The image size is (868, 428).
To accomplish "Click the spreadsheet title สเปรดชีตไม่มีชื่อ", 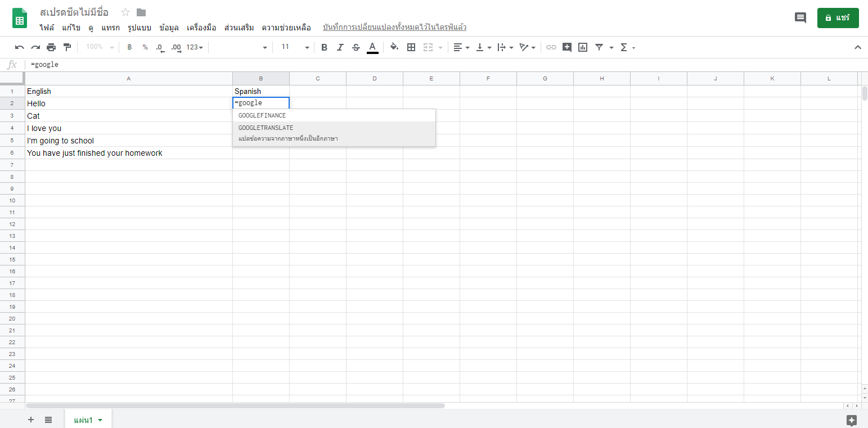I will point(74,12).
